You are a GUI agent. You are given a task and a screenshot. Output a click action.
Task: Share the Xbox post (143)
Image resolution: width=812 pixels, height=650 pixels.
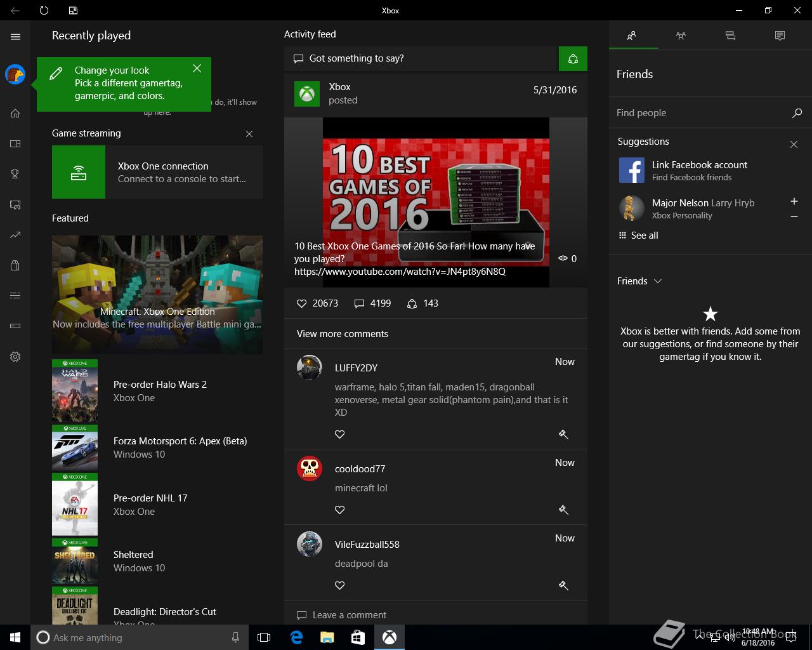(412, 303)
